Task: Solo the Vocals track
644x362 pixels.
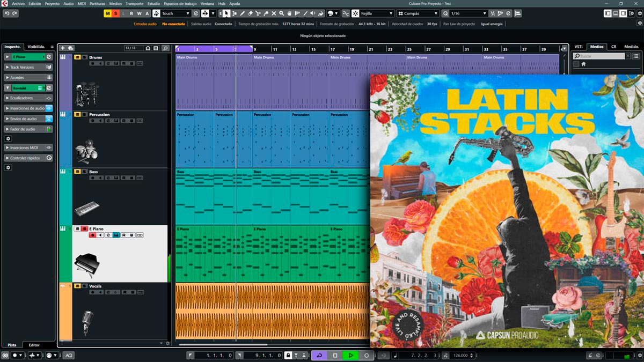Action: click(x=84, y=286)
